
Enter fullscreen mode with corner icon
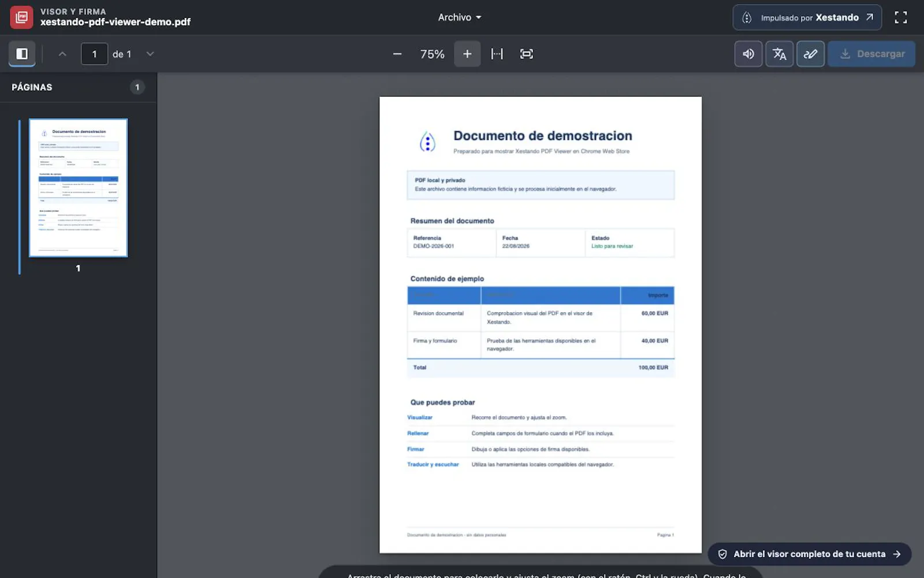pyautogui.click(x=901, y=17)
